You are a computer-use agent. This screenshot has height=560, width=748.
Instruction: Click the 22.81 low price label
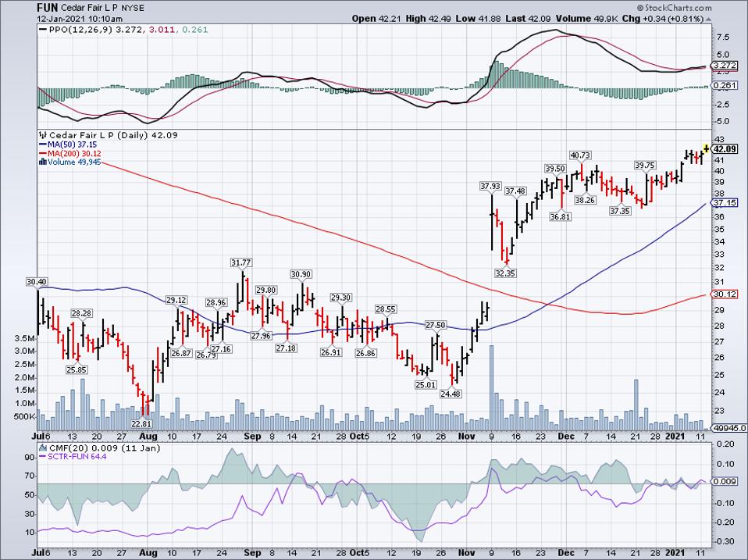coord(141,423)
